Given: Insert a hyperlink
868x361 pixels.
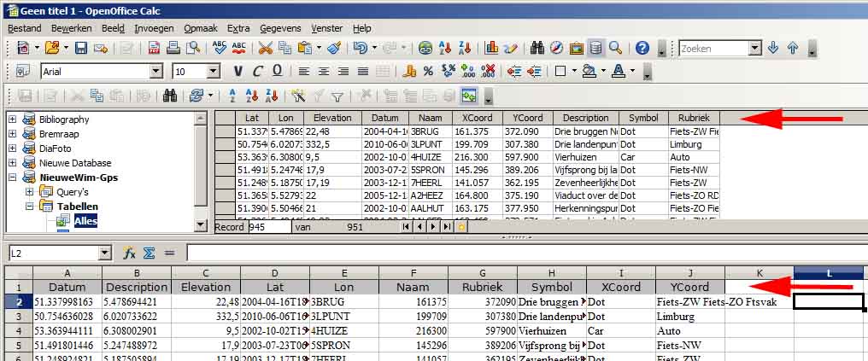Looking at the screenshot, I should pyautogui.click(x=425, y=48).
